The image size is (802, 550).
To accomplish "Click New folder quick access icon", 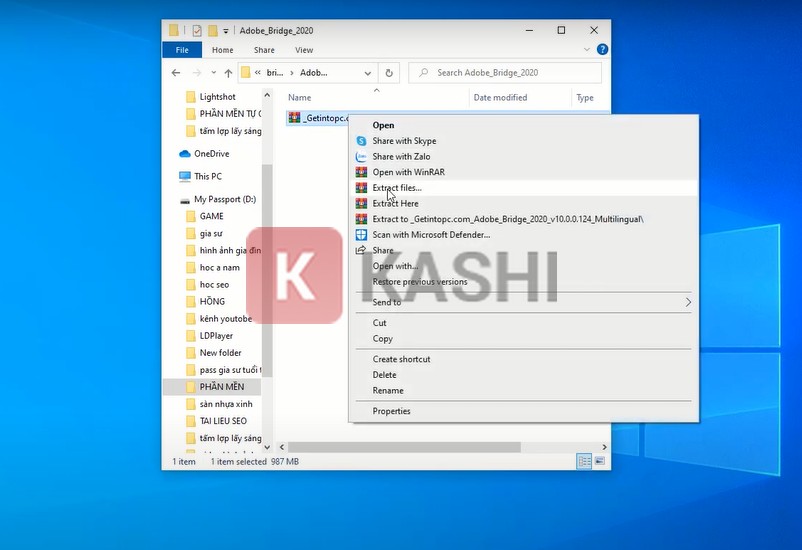I will [212, 31].
